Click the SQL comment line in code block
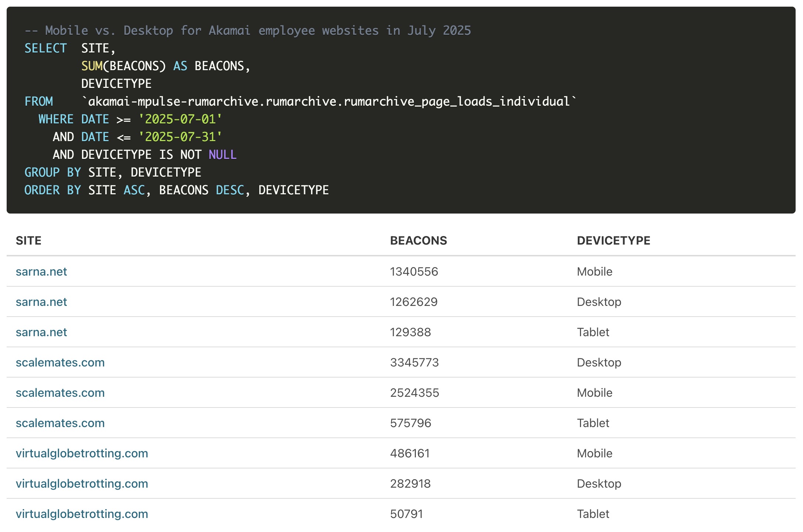The image size is (803, 532). (247, 30)
